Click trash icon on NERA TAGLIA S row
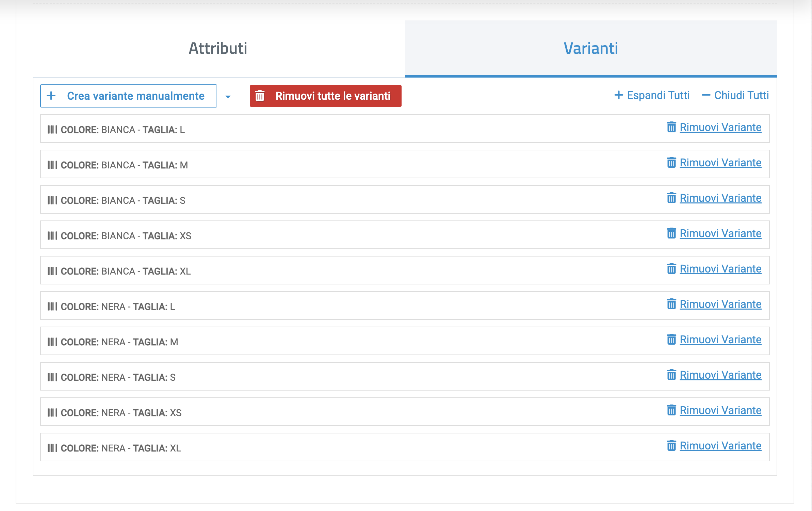Viewport: 812px width, 511px height. coord(671,375)
